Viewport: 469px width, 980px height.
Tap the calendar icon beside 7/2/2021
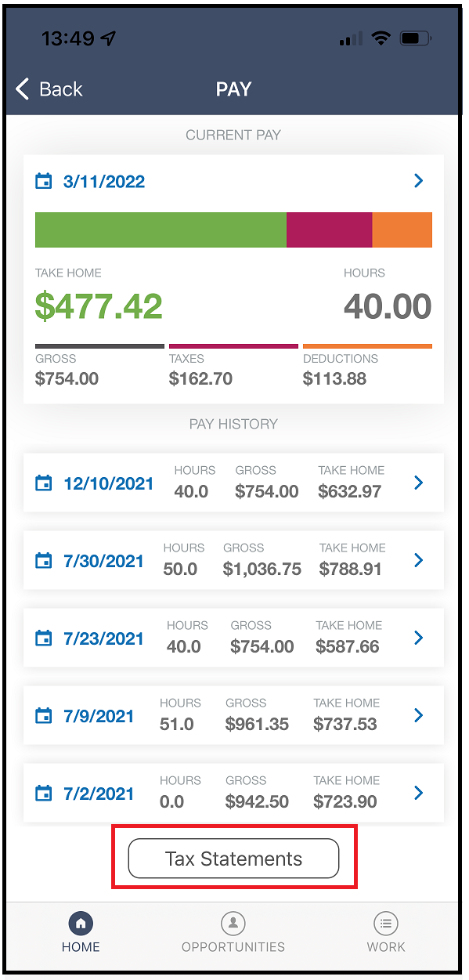click(44, 794)
